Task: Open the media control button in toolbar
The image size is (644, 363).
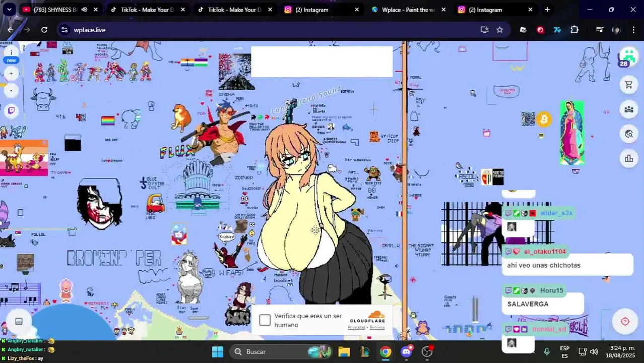Action: point(599,30)
